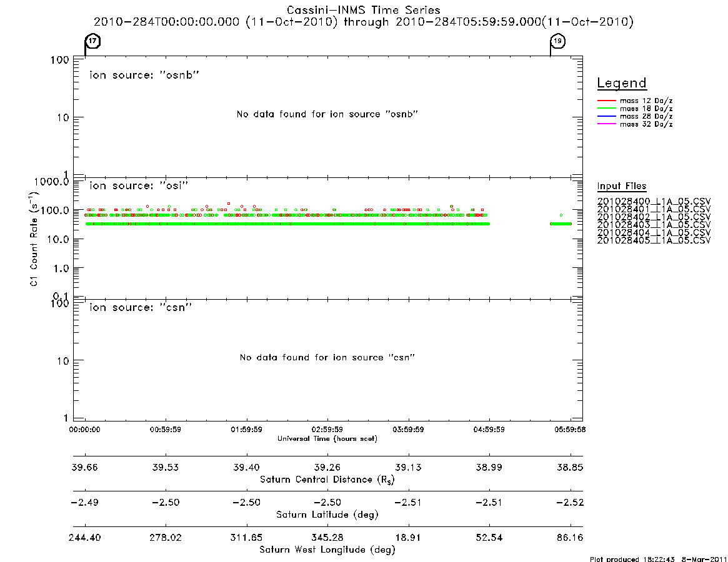
Task: Click the time tick label 04:59:59
Action: (x=489, y=430)
